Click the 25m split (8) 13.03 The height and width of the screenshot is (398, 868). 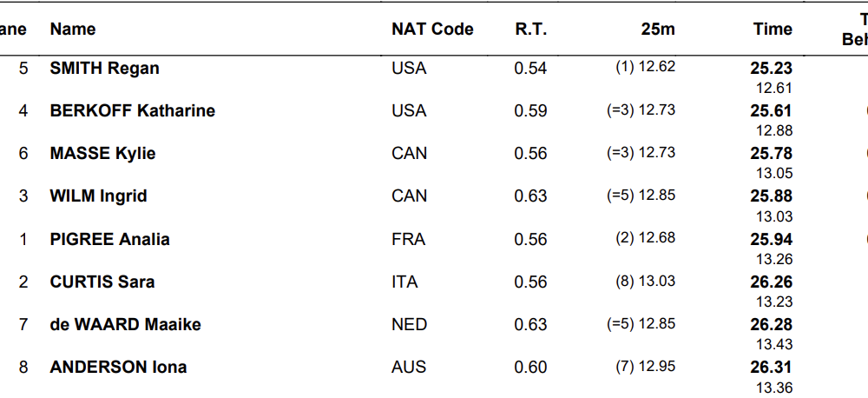coord(645,282)
